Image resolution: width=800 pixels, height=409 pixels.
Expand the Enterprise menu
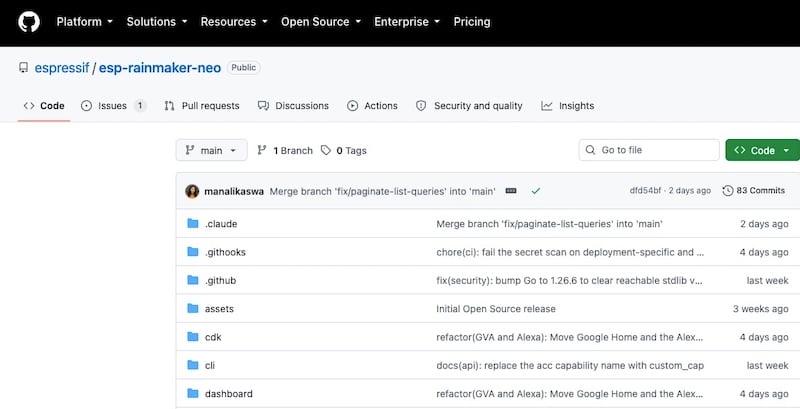pos(407,22)
